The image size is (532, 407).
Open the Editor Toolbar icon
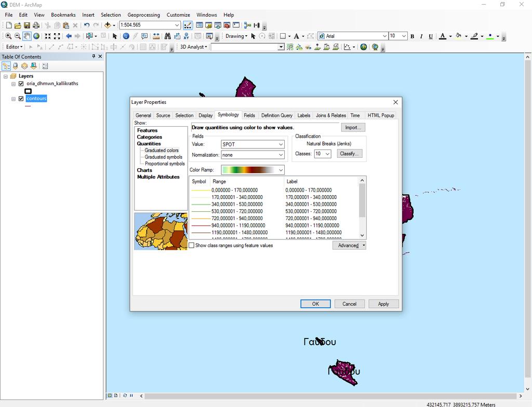(187, 25)
